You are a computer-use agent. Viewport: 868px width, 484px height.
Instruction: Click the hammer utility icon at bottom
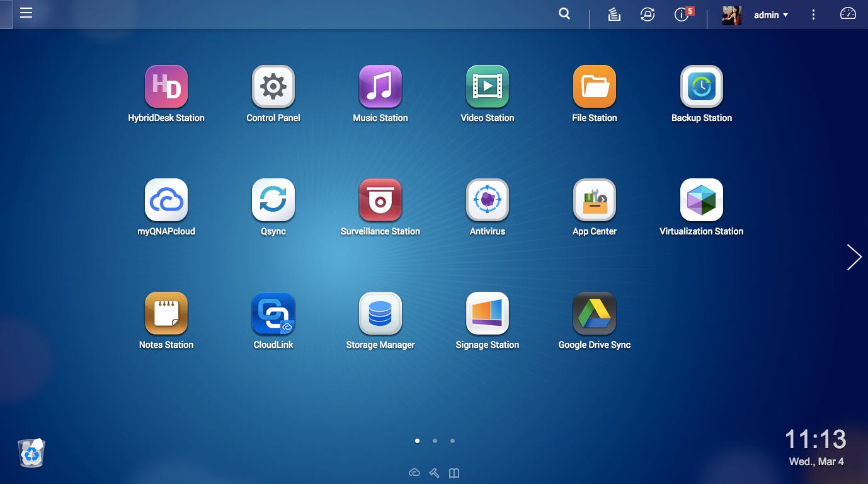(434, 473)
